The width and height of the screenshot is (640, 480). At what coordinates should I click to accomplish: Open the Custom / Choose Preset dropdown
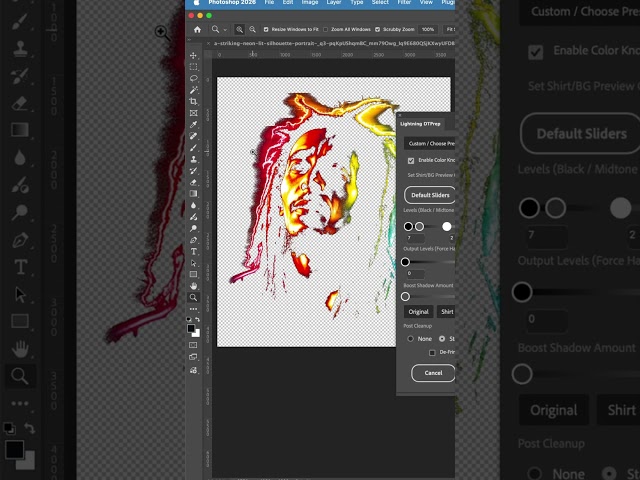429,143
